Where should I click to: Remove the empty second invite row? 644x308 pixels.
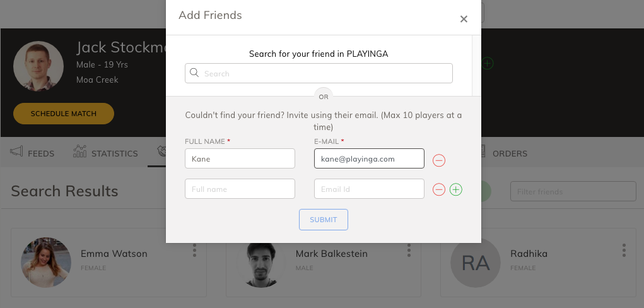(438, 189)
